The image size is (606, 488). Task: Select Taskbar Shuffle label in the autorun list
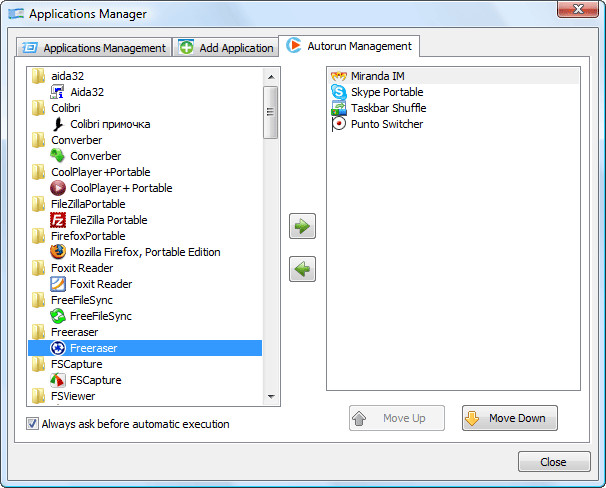(x=388, y=108)
